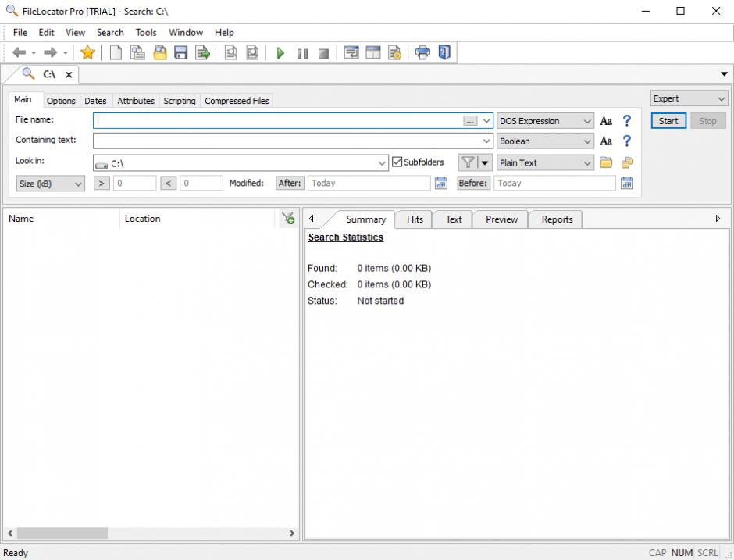Click the Pause search toolbar icon

[302, 53]
